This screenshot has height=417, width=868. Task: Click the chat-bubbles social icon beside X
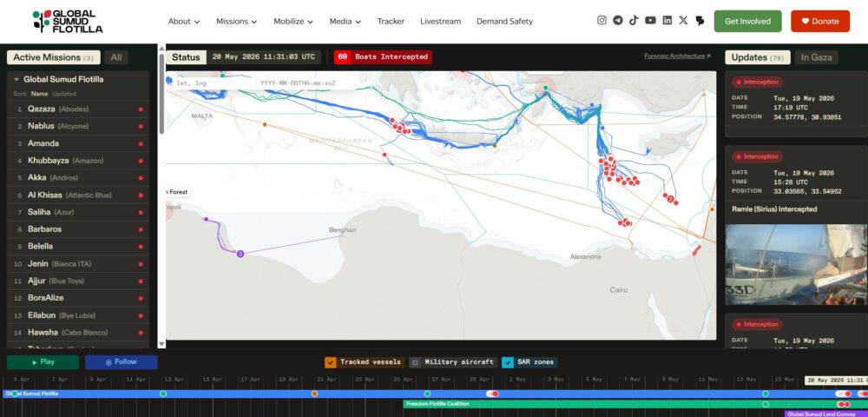click(x=700, y=21)
